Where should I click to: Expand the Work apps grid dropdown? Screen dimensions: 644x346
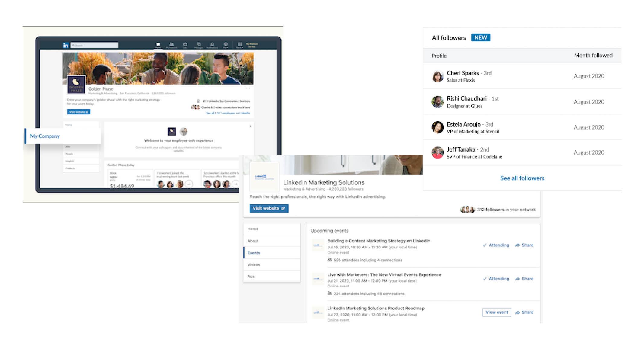click(239, 45)
